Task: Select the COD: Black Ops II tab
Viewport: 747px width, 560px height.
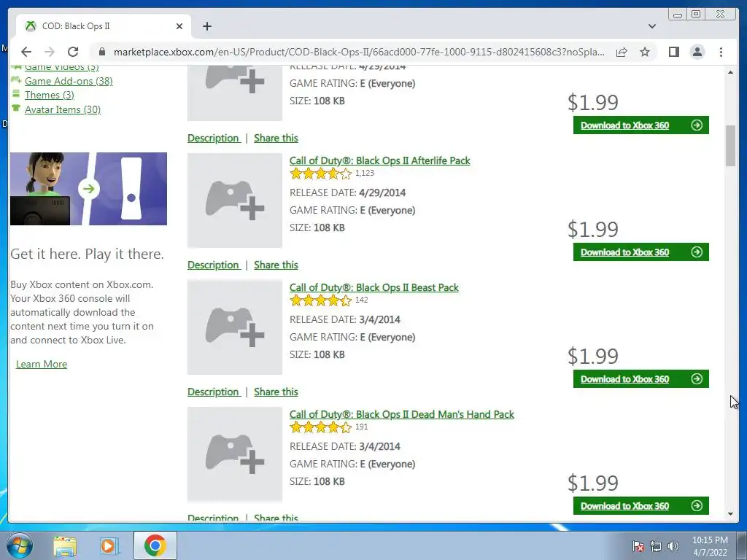Action: click(104, 26)
